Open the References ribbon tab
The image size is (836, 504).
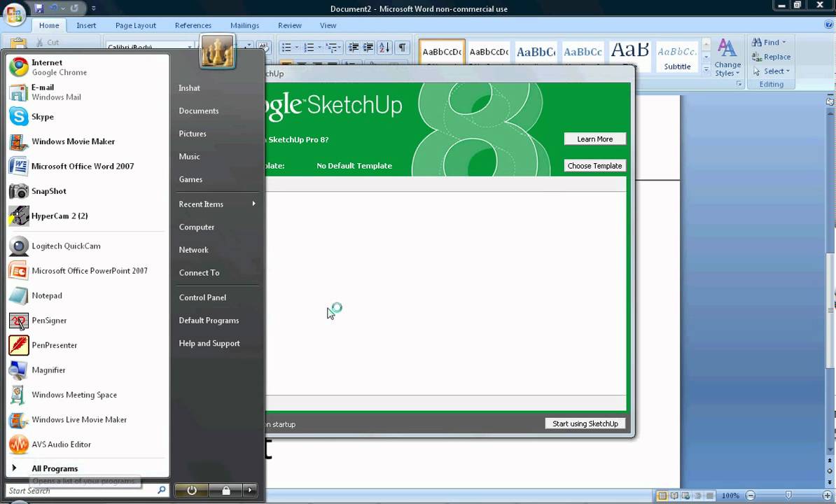tap(193, 25)
